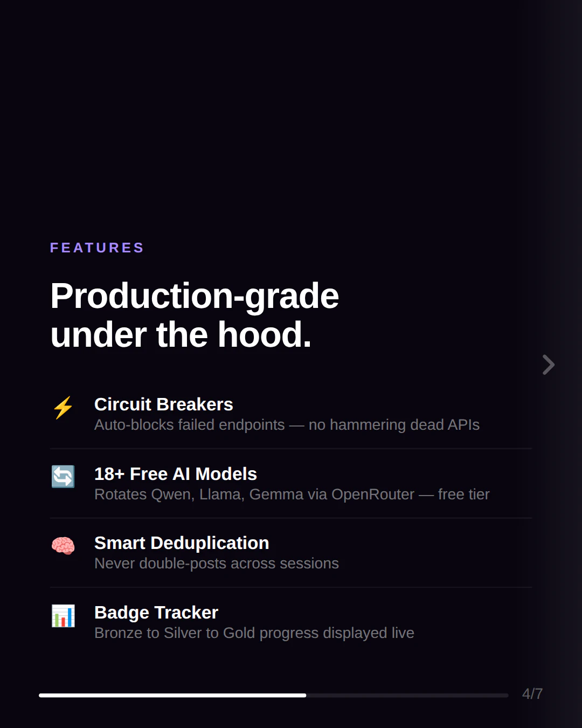
Task: Click the Badge Tracker feature entry
Action: [x=156, y=613]
